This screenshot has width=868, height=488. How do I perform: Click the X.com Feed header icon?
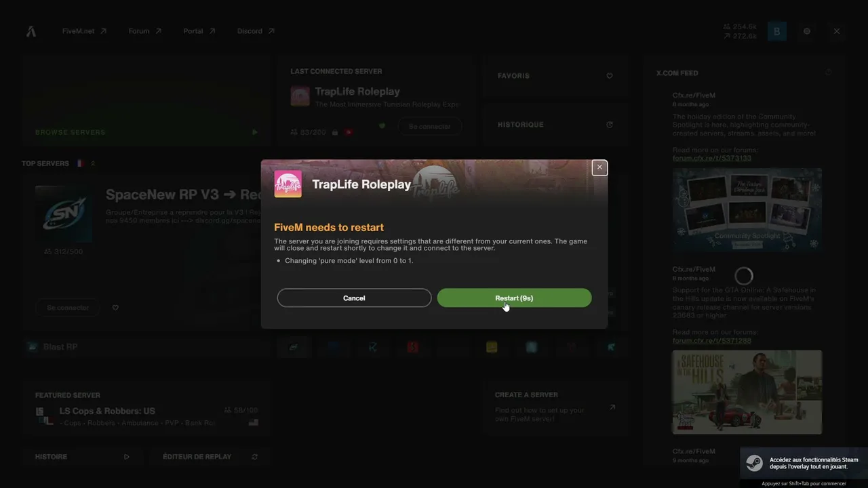[828, 73]
